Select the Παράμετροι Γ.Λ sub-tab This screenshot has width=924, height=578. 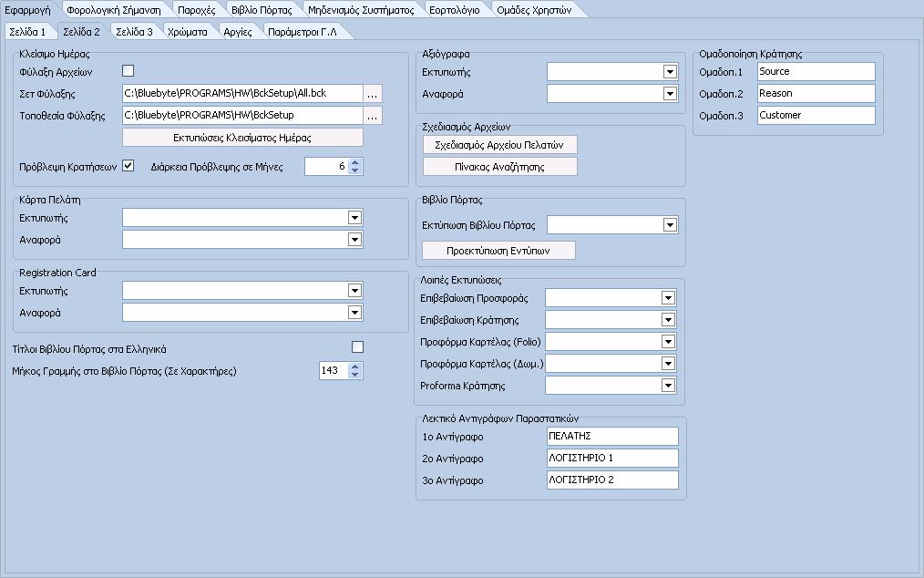pyautogui.click(x=303, y=32)
